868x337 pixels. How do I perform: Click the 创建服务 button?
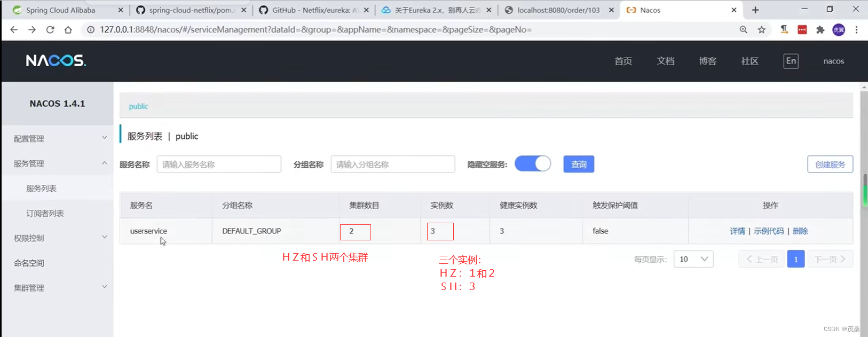[830, 164]
